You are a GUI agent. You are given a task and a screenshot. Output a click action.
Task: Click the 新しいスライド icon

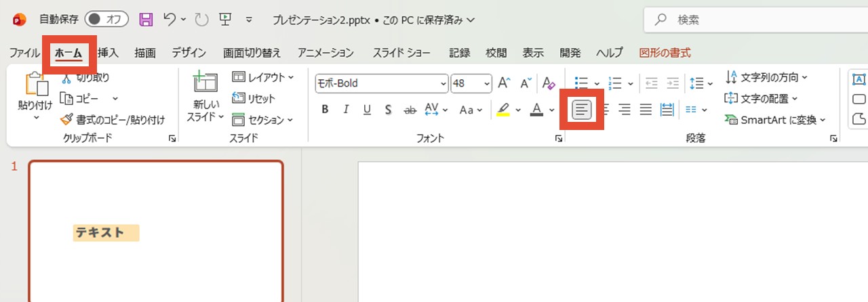point(204,83)
